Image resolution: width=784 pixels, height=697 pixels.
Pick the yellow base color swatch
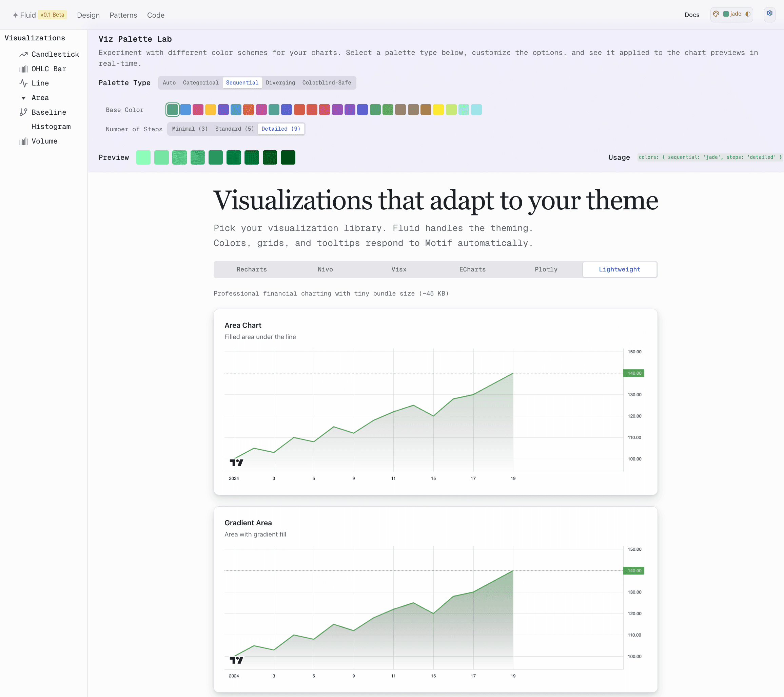(438, 110)
